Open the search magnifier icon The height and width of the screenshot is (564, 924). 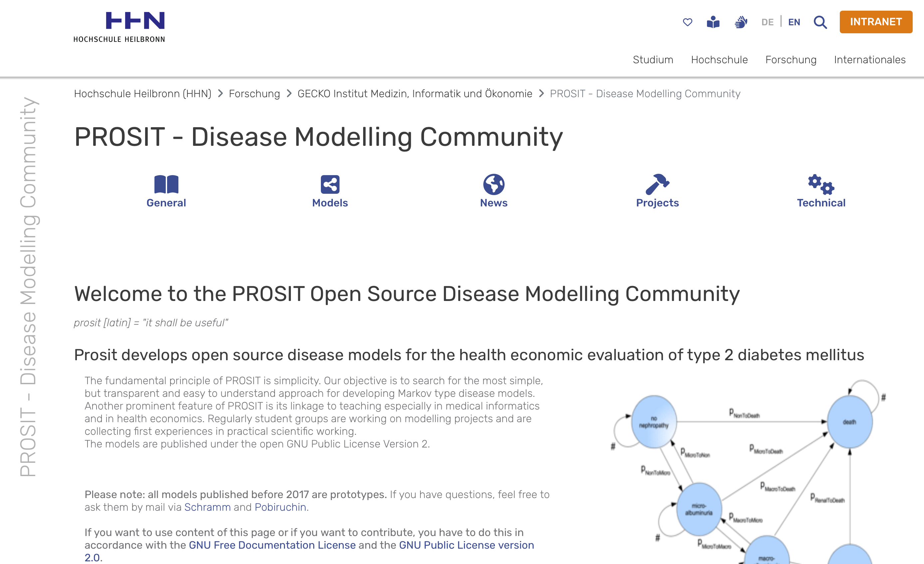820,22
